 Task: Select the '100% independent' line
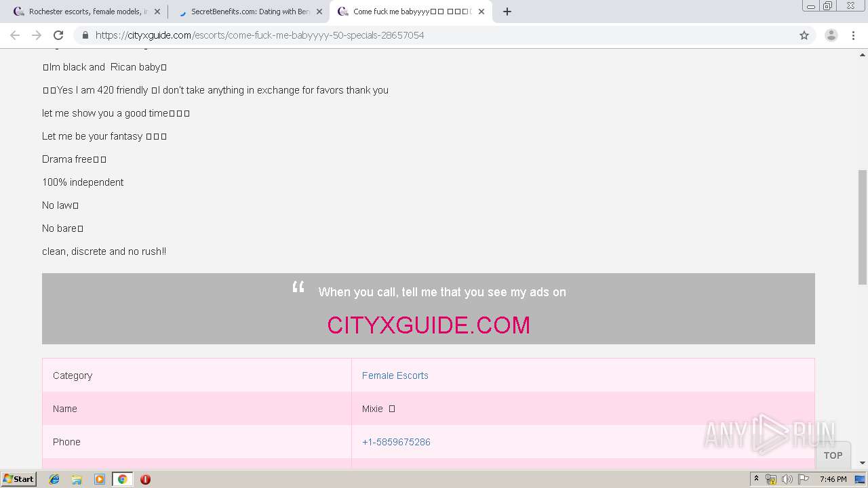click(x=83, y=182)
